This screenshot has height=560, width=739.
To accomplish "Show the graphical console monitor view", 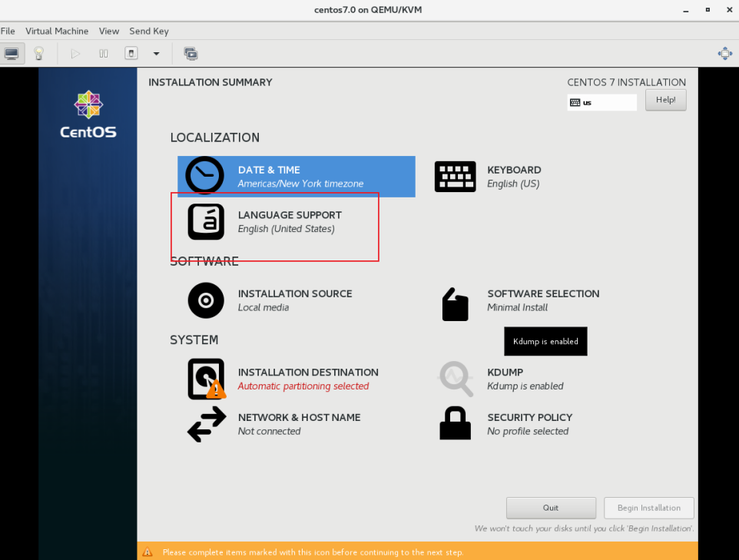I will pyautogui.click(x=12, y=54).
